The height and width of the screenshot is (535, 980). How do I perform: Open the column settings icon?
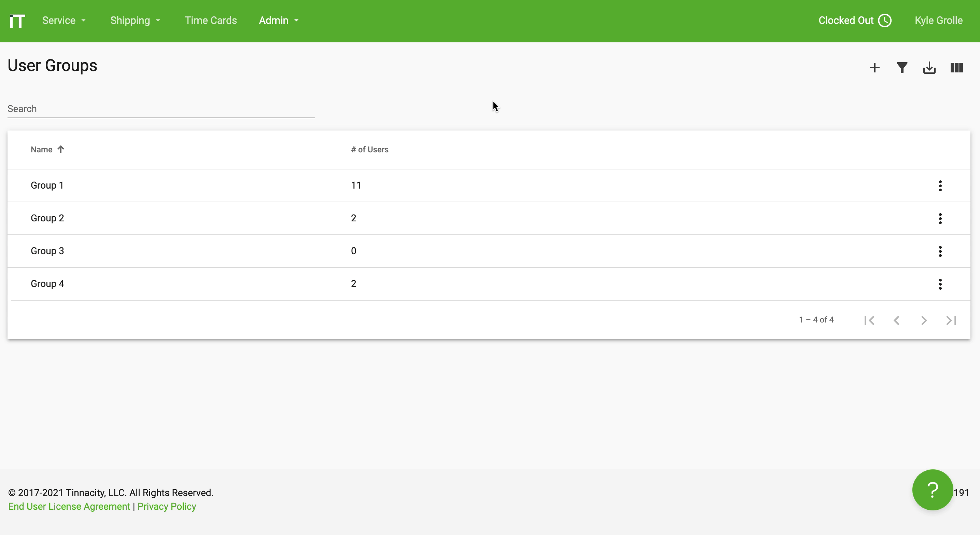(x=956, y=67)
